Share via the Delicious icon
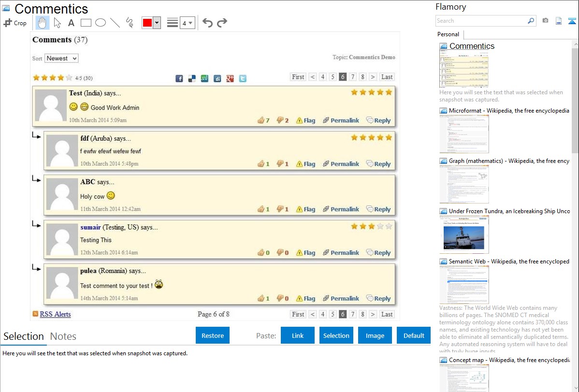 192,78
